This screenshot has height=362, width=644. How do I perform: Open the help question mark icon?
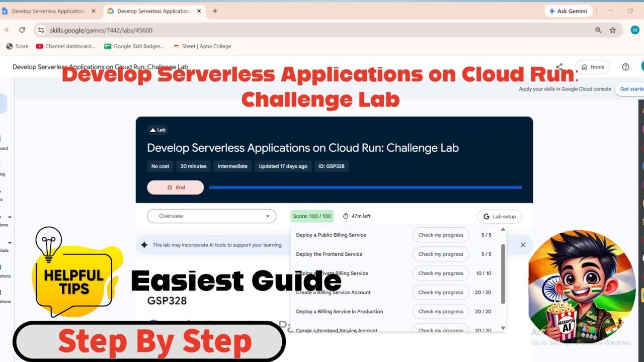click(625, 67)
